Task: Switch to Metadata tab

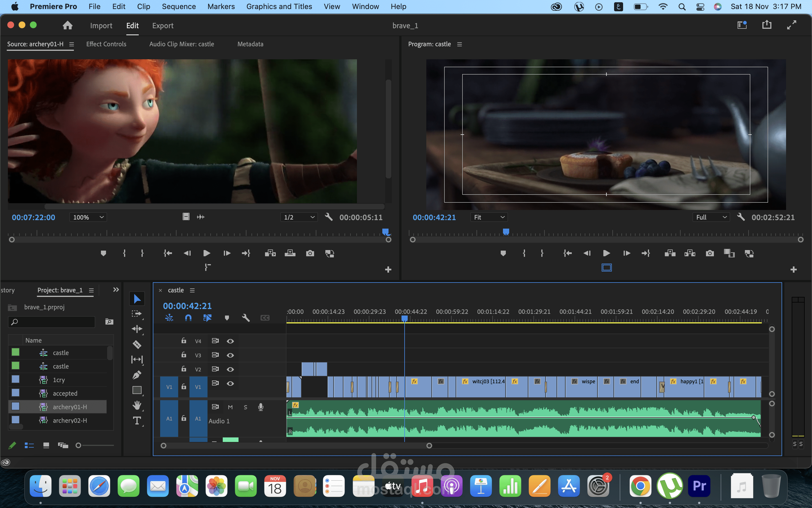Action: click(250, 44)
